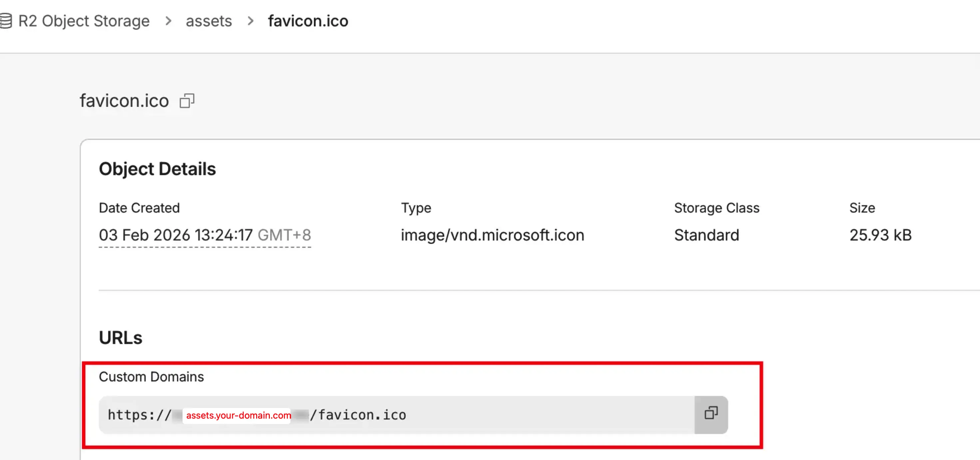Image resolution: width=980 pixels, height=460 pixels.
Task: Click the URLs section heading
Action: point(120,337)
